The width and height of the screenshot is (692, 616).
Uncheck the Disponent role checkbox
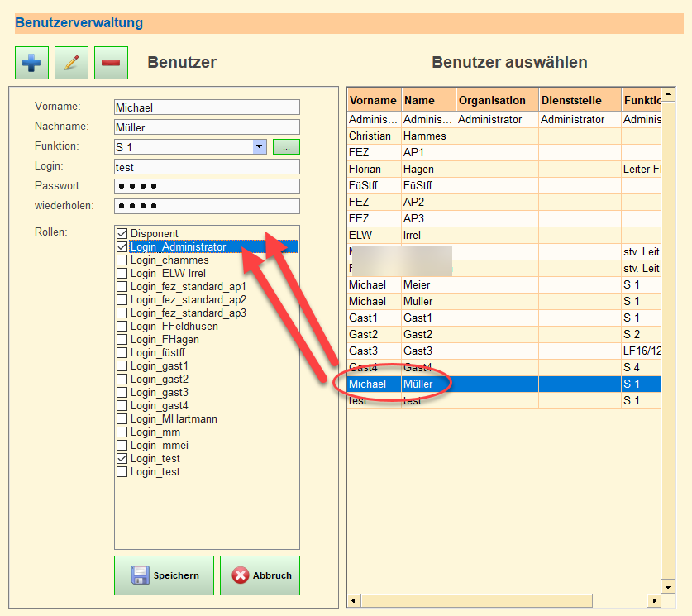[122, 234]
